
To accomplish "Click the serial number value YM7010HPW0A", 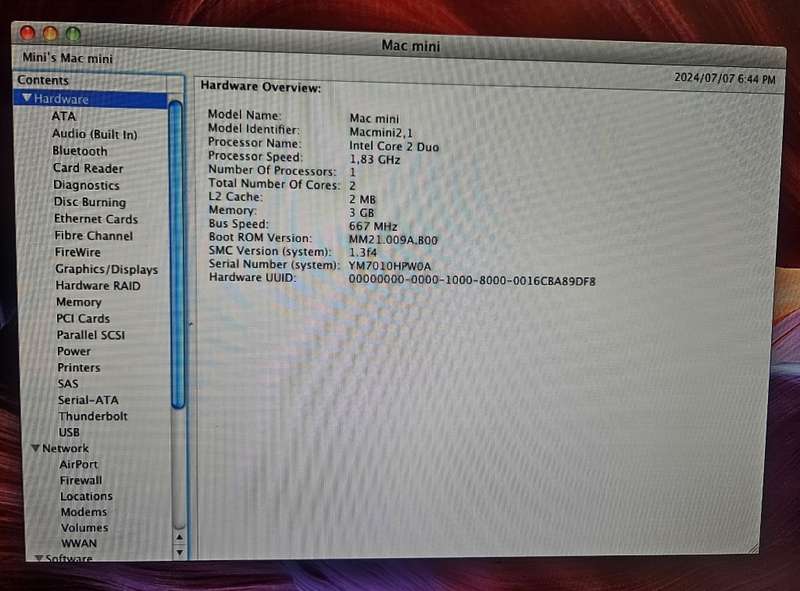I will [x=390, y=266].
